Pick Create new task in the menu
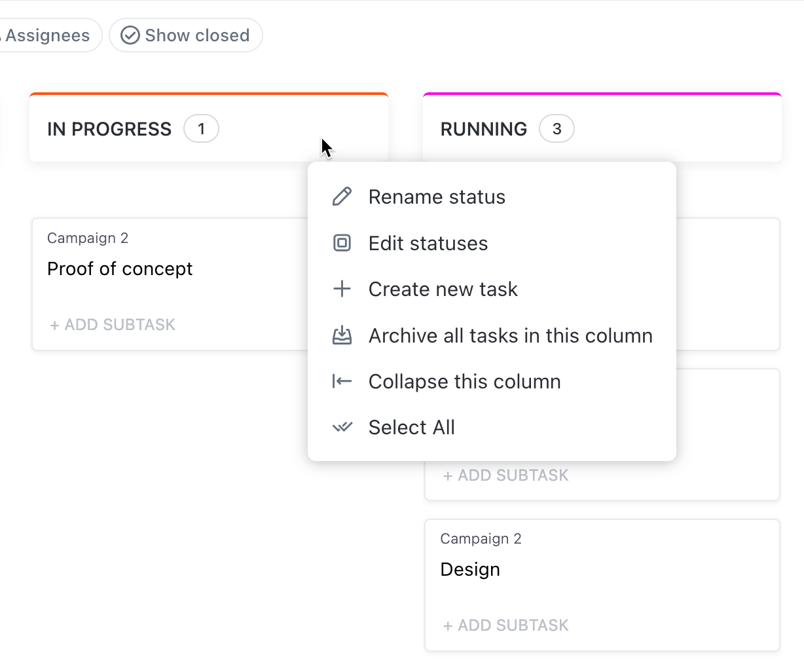The image size is (804, 672). (443, 289)
